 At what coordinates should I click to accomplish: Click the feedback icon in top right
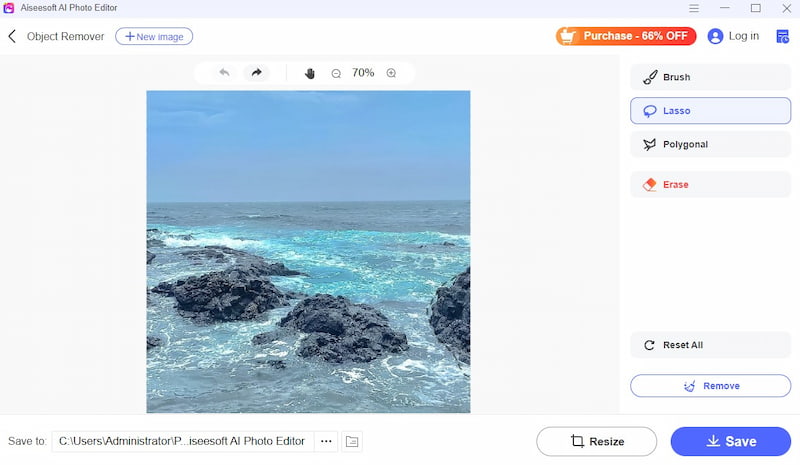point(782,36)
